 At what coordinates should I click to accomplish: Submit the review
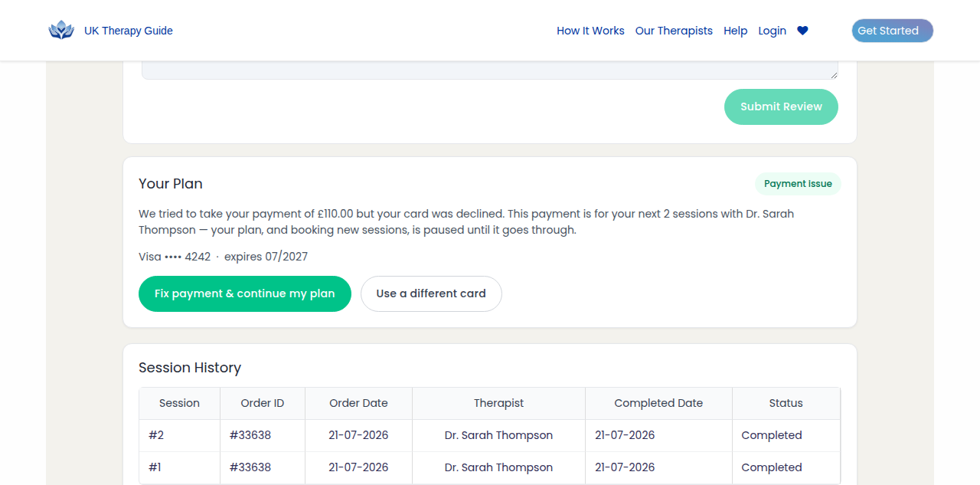(781, 107)
